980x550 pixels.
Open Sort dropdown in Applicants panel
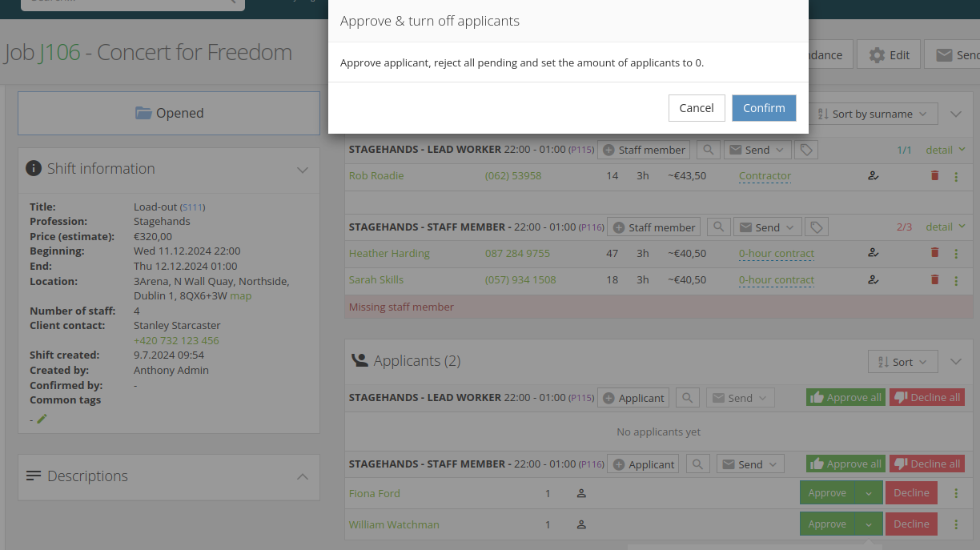(x=902, y=362)
